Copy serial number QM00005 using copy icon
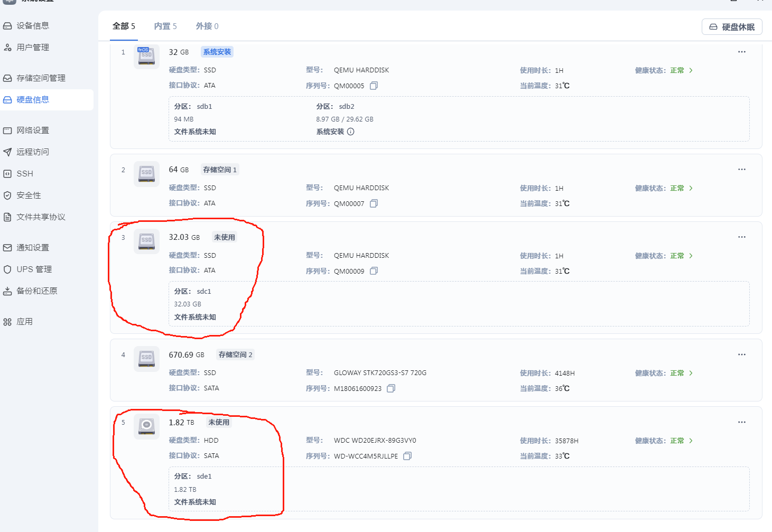The image size is (772, 532). (374, 85)
